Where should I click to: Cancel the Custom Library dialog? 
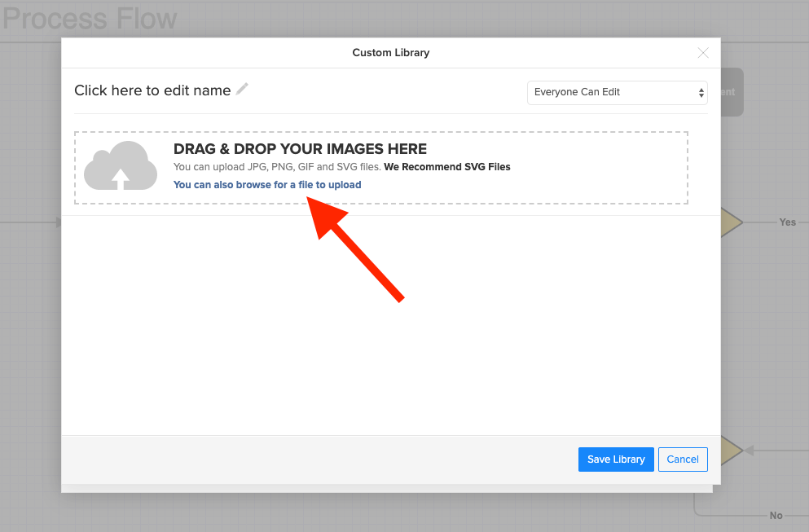click(x=683, y=459)
